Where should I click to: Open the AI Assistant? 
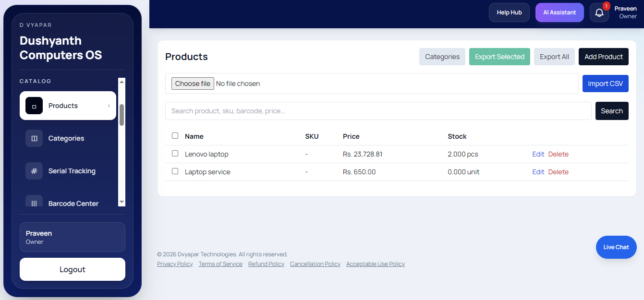(x=559, y=12)
